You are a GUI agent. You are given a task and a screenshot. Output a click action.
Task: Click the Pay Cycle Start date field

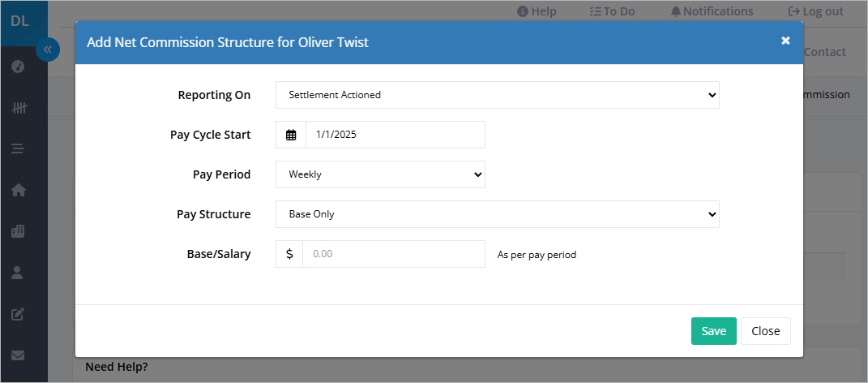[x=396, y=135]
